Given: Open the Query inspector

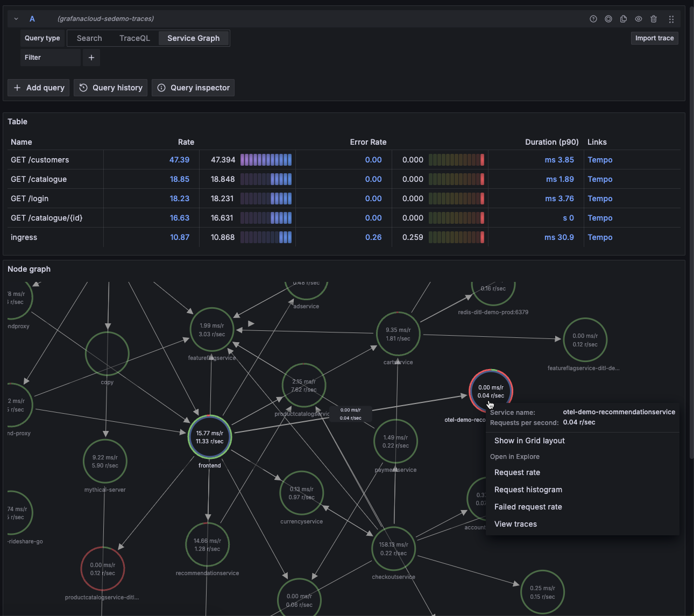Looking at the screenshot, I should 193,88.
